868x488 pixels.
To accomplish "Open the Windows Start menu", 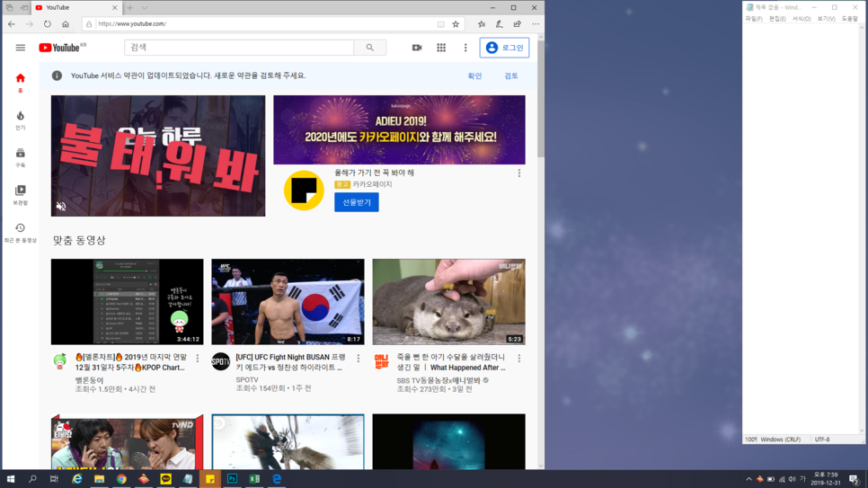I will (x=11, y=479).
